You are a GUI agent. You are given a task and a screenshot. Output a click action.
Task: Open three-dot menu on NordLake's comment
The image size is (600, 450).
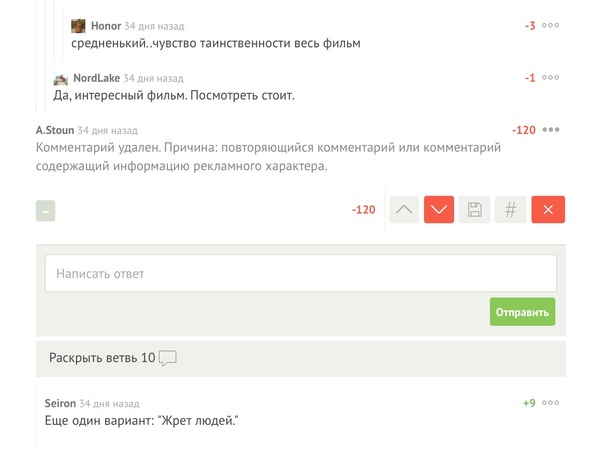click(551, 77)
